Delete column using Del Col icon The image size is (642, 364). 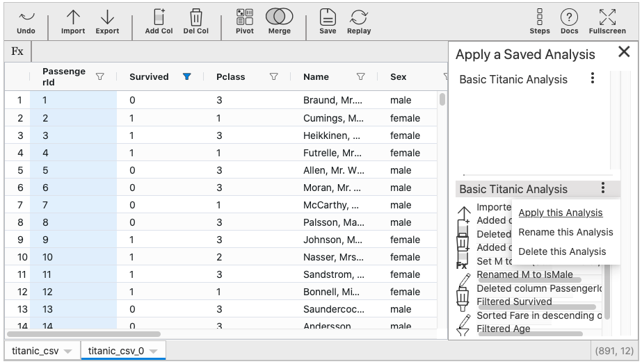(x=196, y=21)
